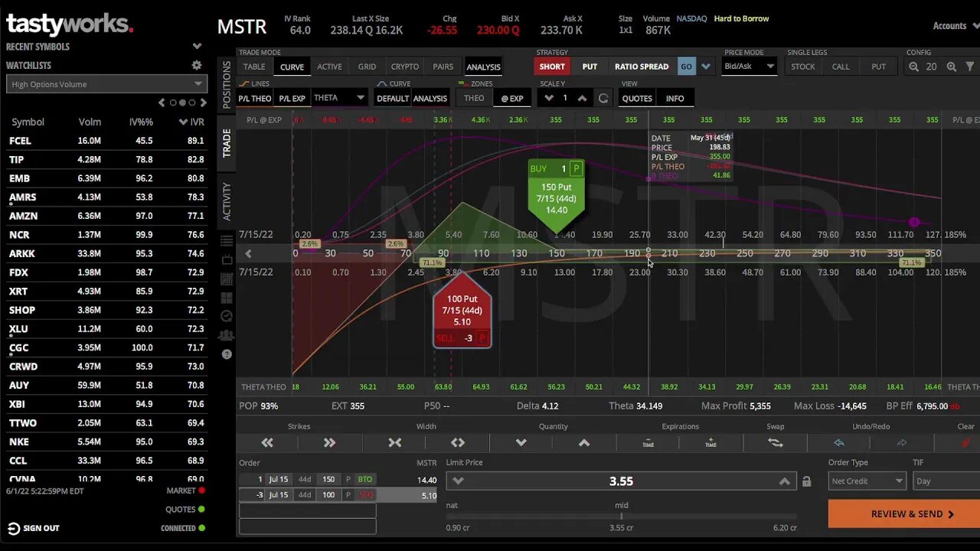Image resolution: width=980 pixels, height=551 pixels.
Task: Open the config filter funnel
Action: point(971,67)
